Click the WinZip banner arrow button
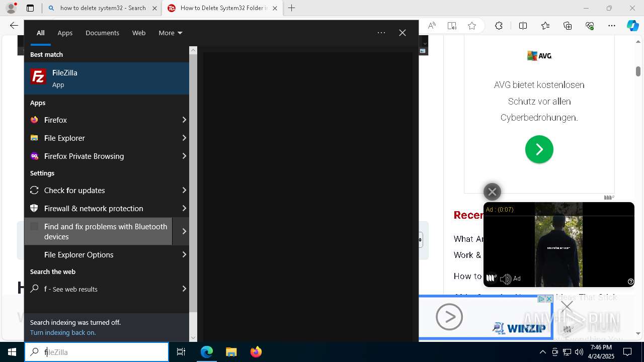The width and height of the screenshot is (644, 362). coord(449,317)
